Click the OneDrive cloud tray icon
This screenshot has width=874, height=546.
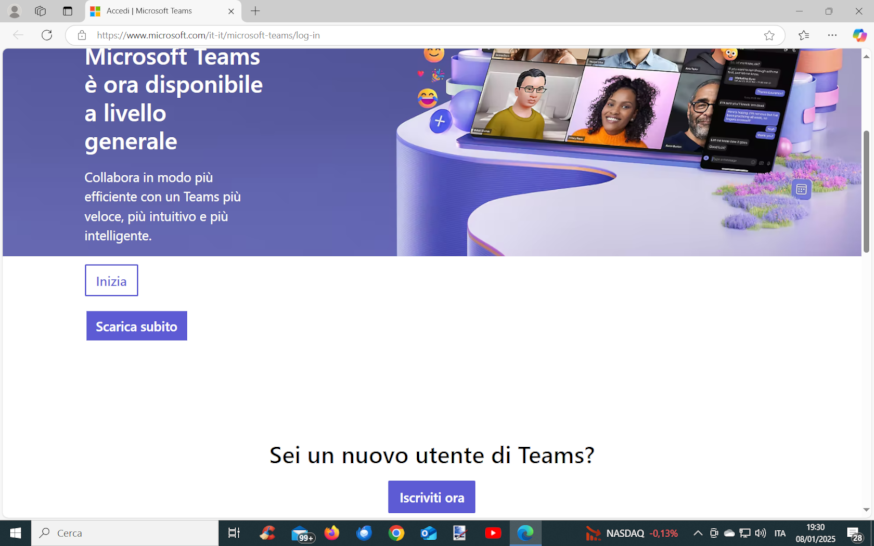pyautogui.click(x=729, y=533)
